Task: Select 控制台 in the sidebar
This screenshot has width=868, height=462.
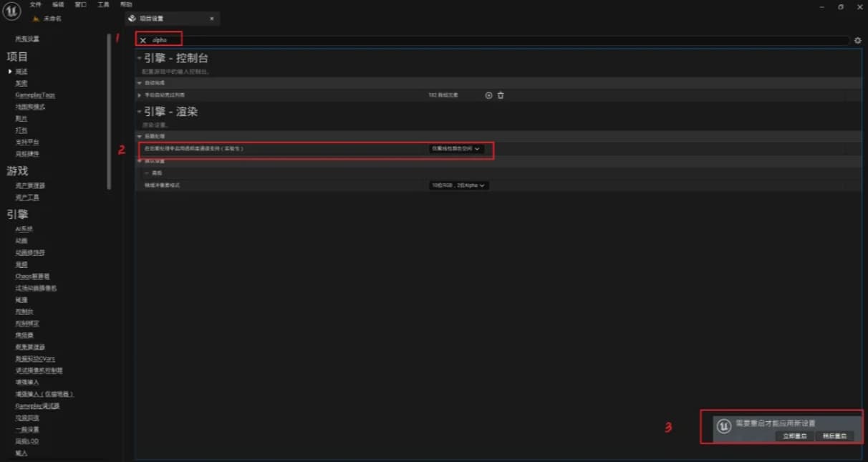Action: [x=24, y=312]
